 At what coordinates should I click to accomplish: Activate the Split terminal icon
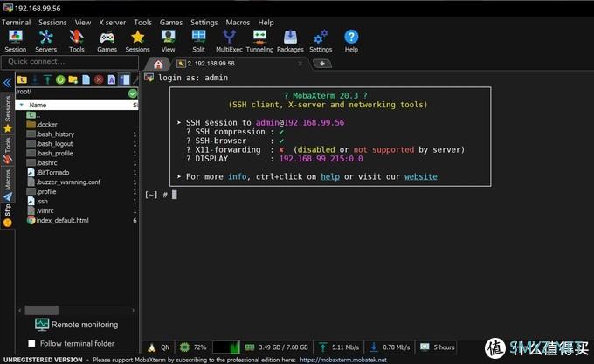coord(198,41)
